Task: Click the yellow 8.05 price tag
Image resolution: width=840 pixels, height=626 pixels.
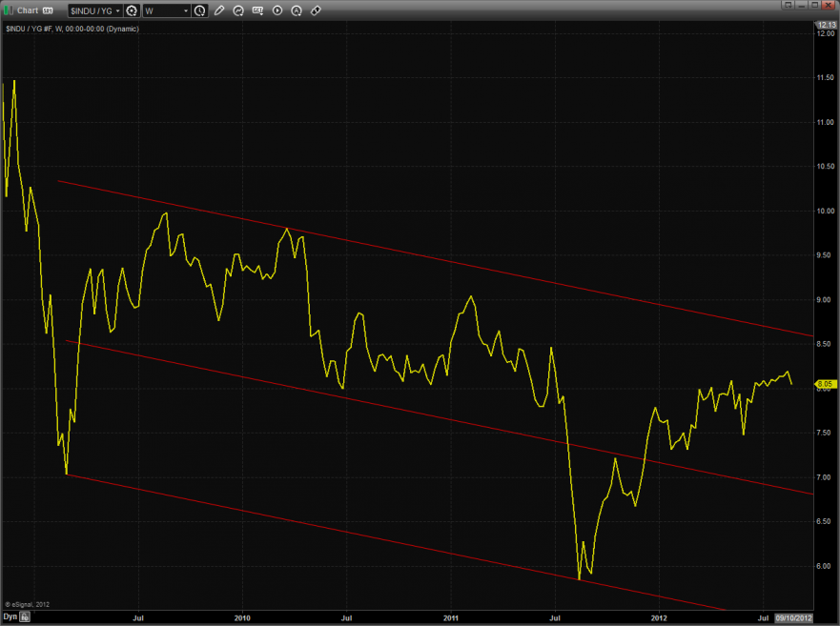Action: [x=825, y=384]
